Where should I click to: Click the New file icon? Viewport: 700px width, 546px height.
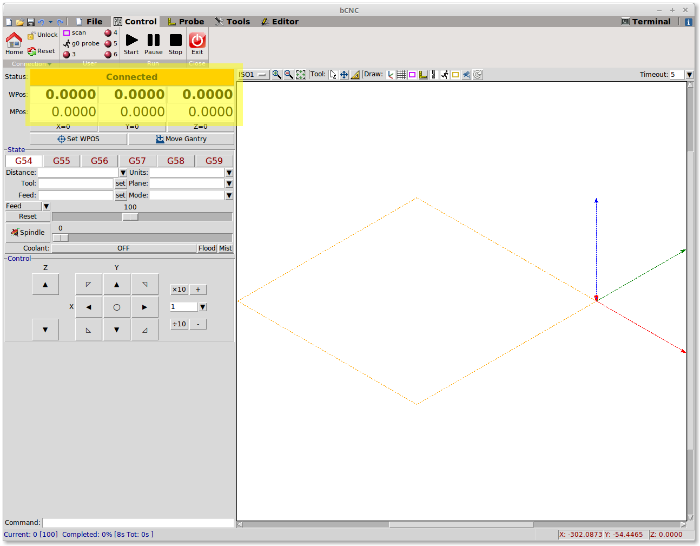(x=8, y=22)
